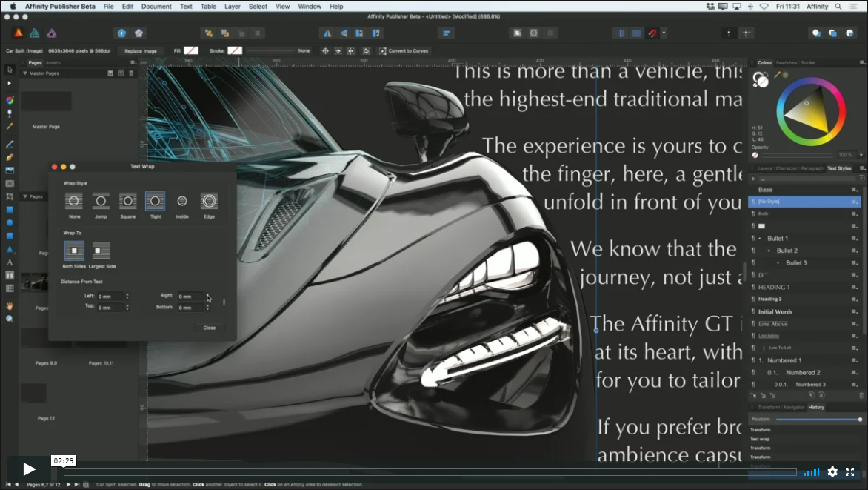
Task: Close the Text Wrap dialog
Action: (x=210, y=328)
